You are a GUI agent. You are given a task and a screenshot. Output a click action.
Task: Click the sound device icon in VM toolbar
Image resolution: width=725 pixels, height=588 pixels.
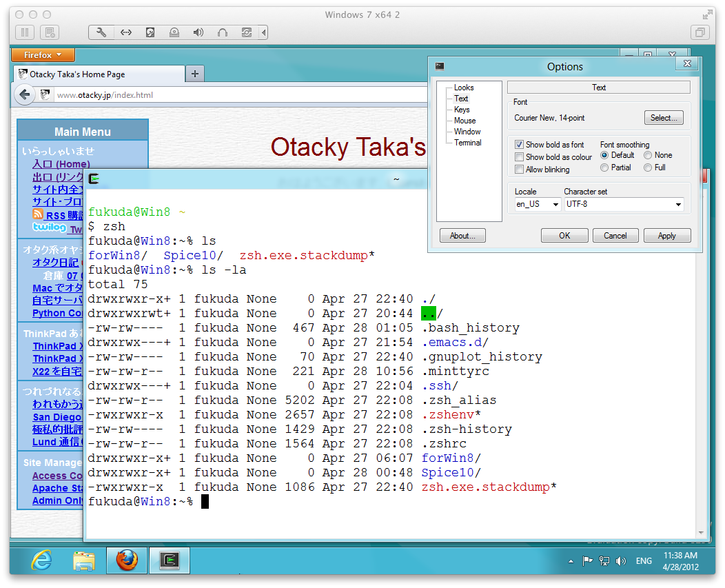click(x=198, y=32)
